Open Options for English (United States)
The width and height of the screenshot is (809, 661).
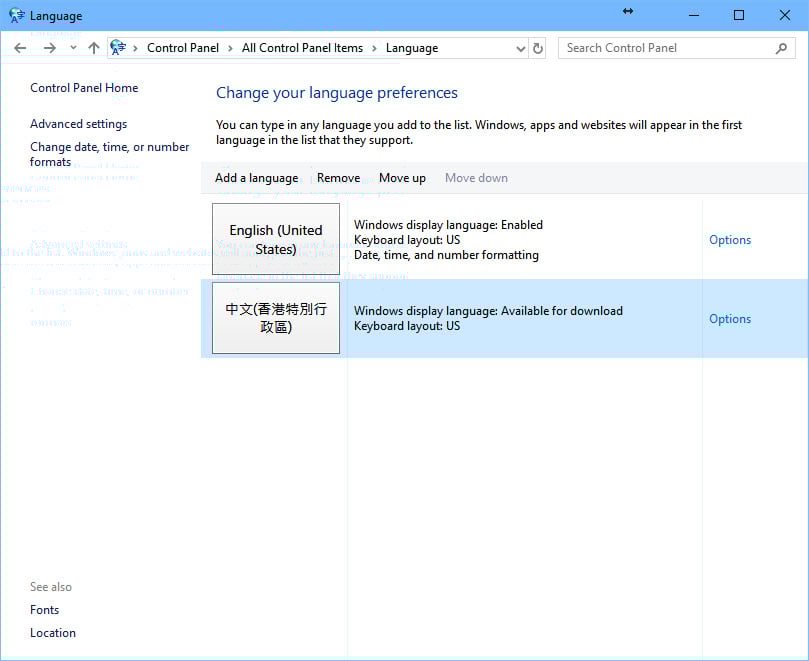pos(730,240)
